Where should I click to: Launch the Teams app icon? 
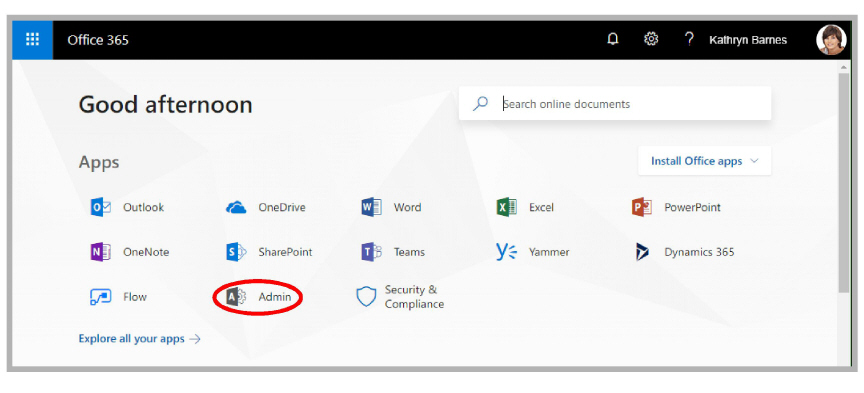pyautogui.click(x=371, y=252)
